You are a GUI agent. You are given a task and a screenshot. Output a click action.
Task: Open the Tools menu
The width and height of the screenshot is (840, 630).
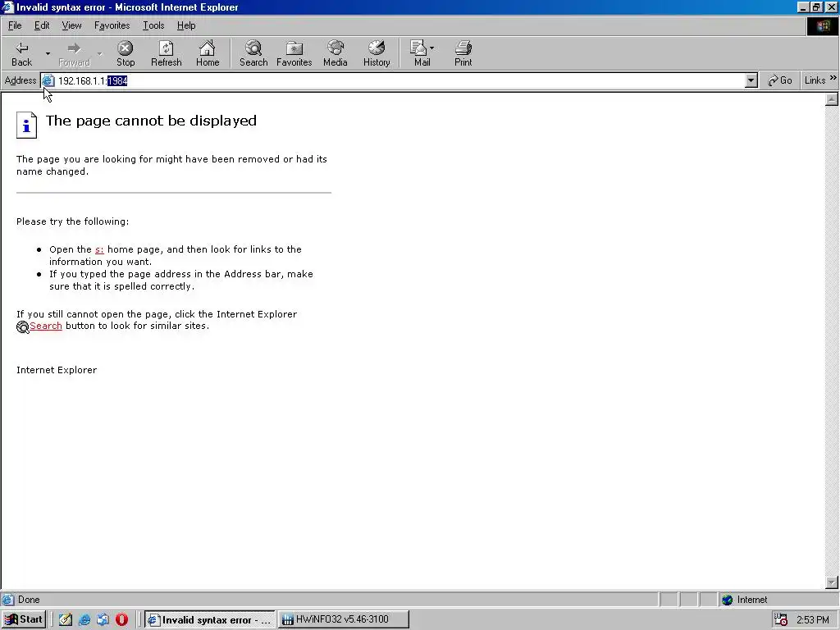coord(153,25)
